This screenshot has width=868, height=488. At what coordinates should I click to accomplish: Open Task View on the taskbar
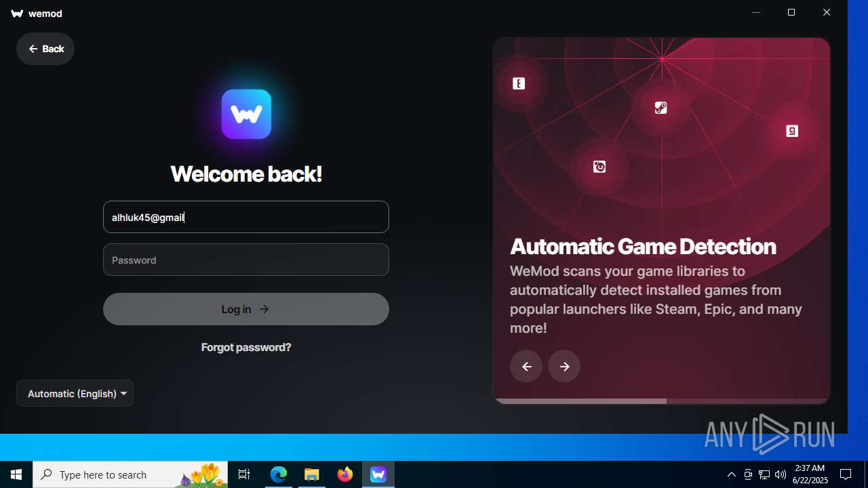click(x=244, y=474)
